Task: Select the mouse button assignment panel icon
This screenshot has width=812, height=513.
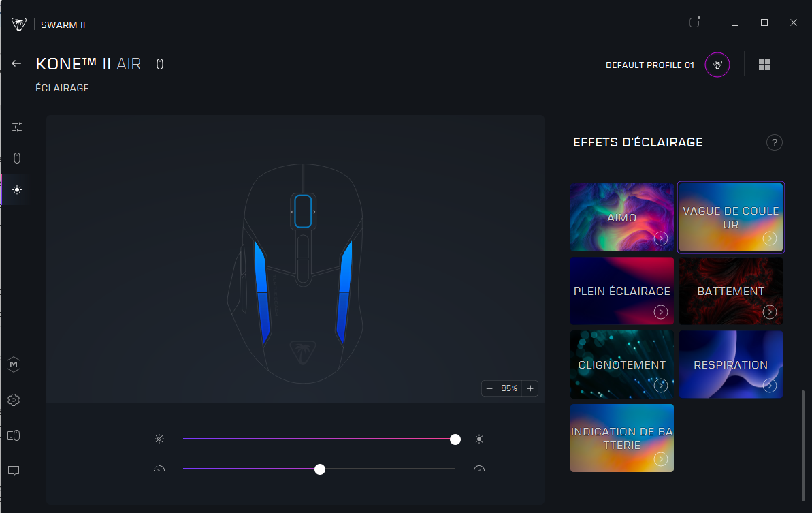Action: coord(16,157)
